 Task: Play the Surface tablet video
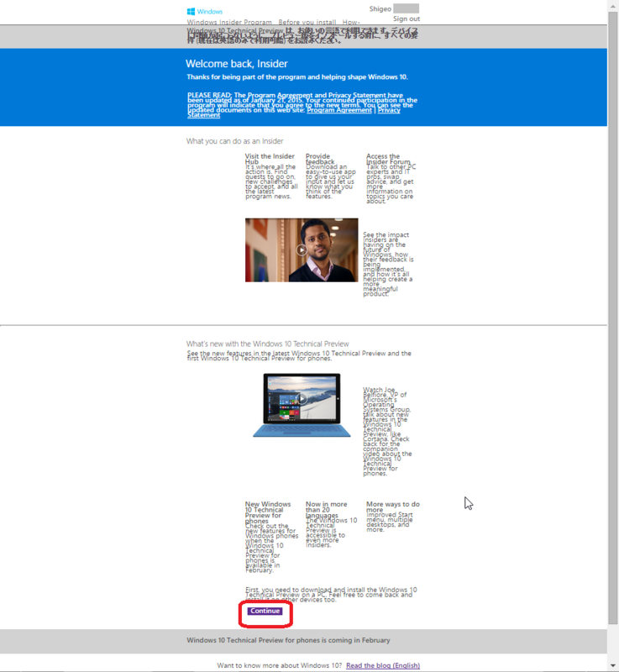point(302,399)
